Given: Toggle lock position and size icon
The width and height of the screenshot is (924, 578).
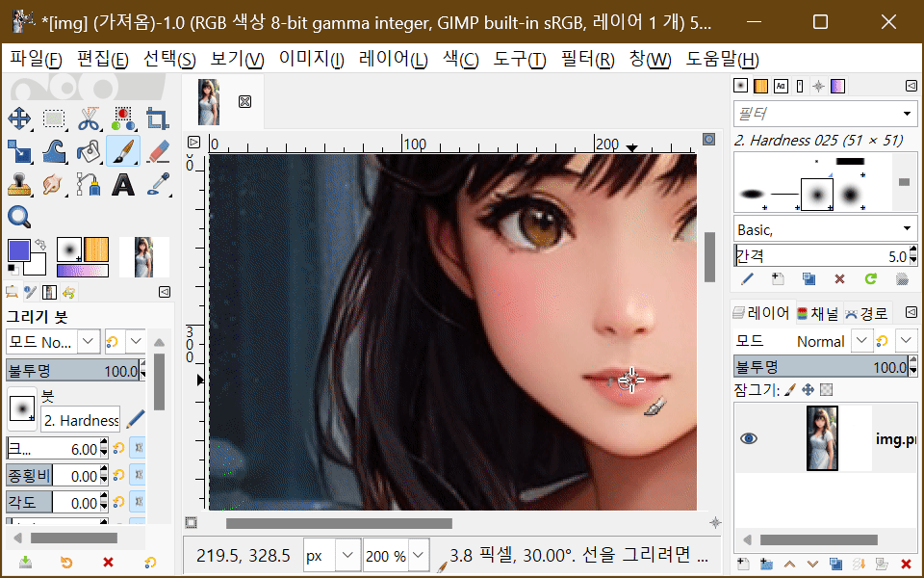Looking at the screenshot, I should point(808,389).
